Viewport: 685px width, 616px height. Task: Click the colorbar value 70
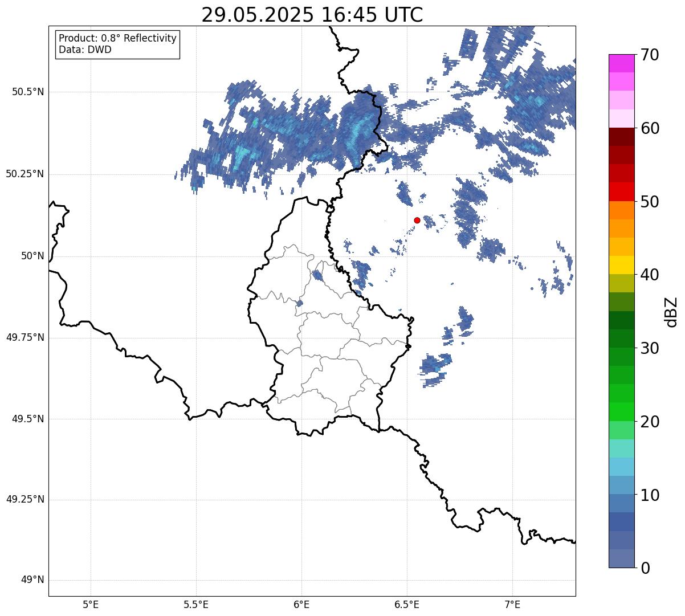pyautogui.click(x=650, y=55)
